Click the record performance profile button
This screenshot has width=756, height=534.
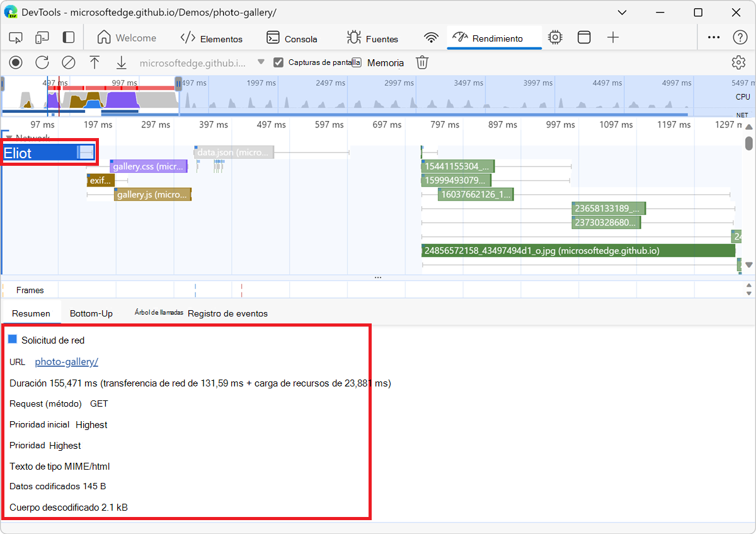pos(16,62)
